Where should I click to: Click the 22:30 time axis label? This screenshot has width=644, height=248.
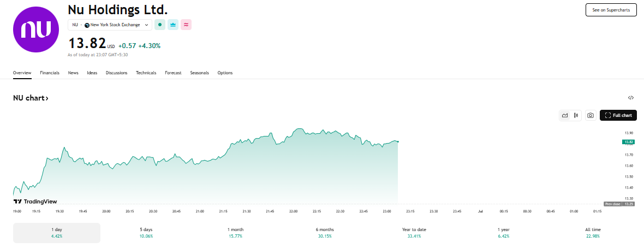[340, 211]
